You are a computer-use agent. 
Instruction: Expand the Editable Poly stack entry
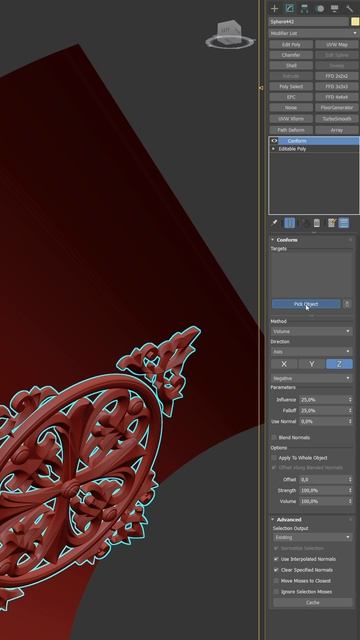(x=273, y=149)
